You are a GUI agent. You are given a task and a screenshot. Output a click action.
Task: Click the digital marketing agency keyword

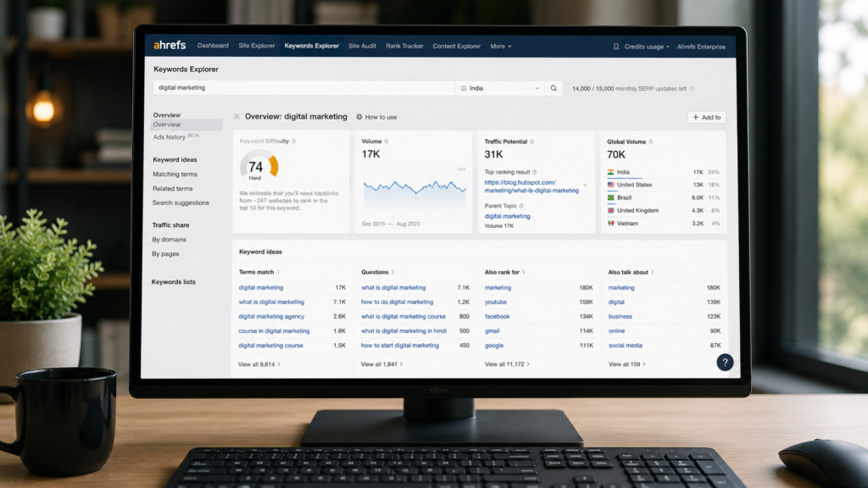coord(271,317)
